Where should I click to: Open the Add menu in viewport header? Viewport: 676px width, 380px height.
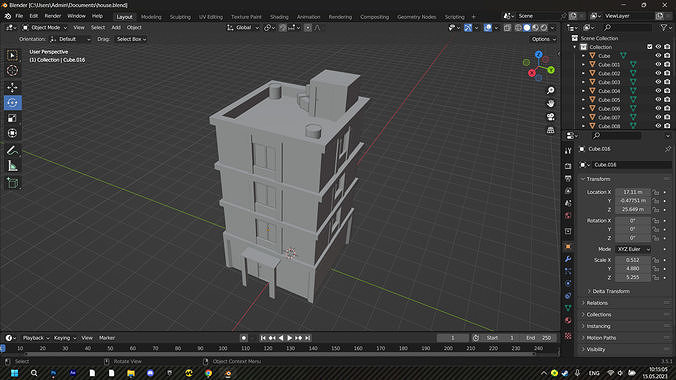pos(116,28)
